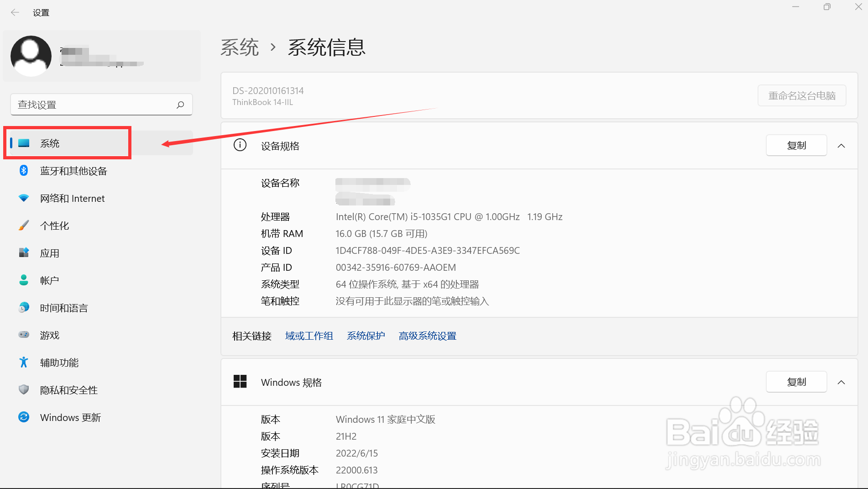Open 蓝牙和其他设备 settings from the sidebar
The width and height of the screenshot is (868, 489).
point(73,171)
